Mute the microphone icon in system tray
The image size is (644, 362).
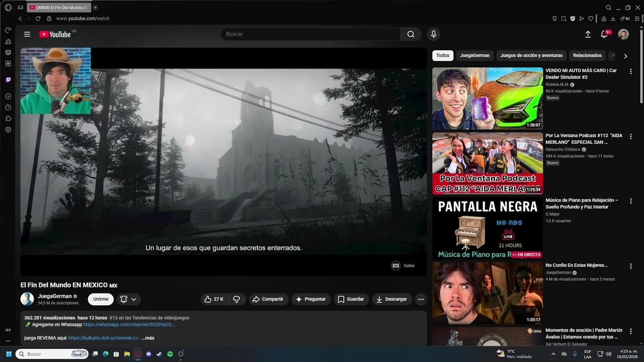(575, 354)
